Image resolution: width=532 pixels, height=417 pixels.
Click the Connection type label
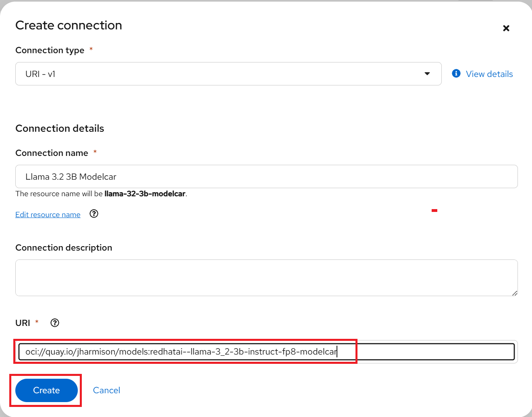[x=50, y=50]
